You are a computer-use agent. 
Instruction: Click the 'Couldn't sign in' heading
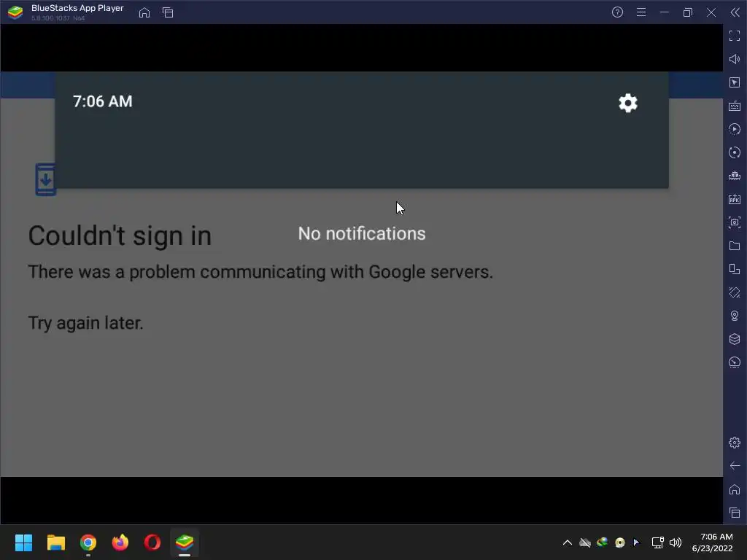[120, 236]
